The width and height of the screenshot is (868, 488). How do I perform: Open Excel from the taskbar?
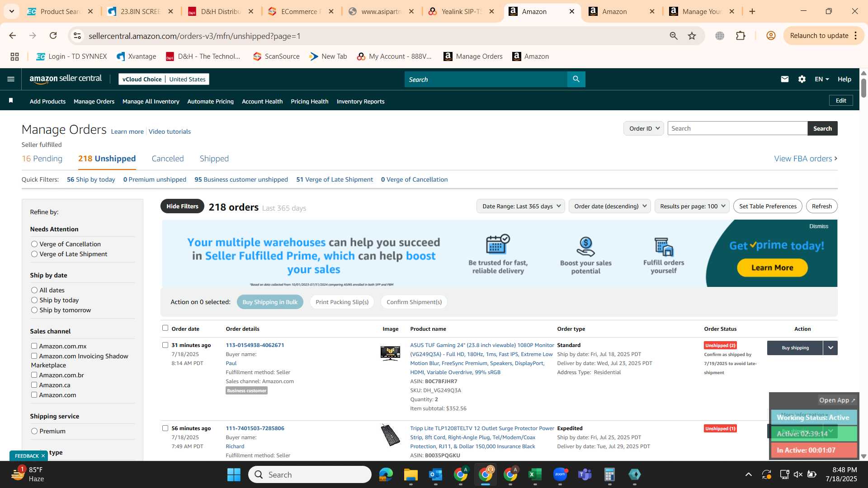pyautogui.click(x=535, y=474)
